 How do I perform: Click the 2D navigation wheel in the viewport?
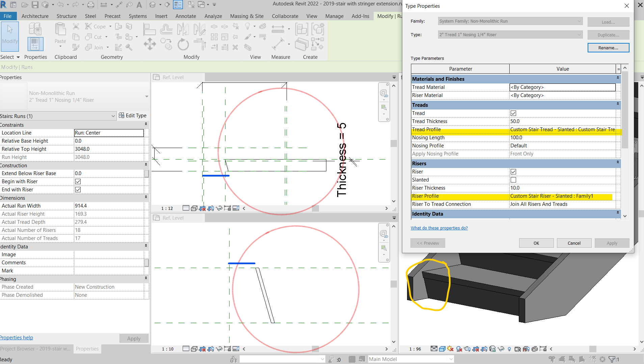pyautogui.click(x=384, y=93)
